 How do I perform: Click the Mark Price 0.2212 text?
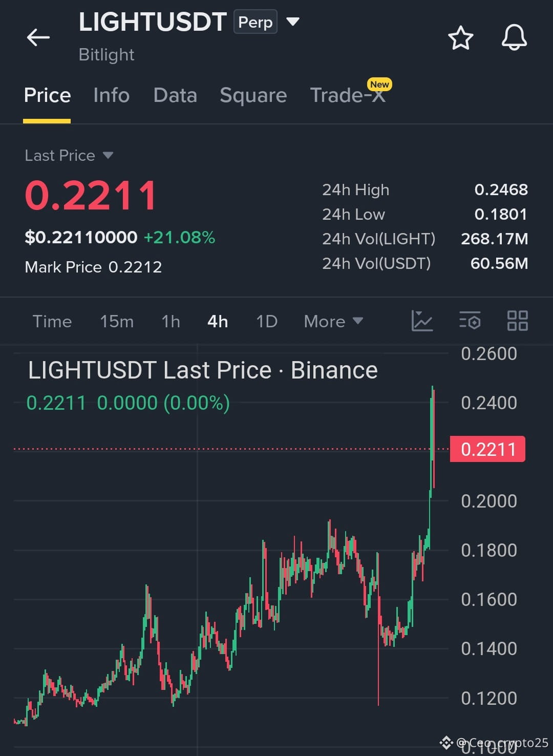click(93, 267)
